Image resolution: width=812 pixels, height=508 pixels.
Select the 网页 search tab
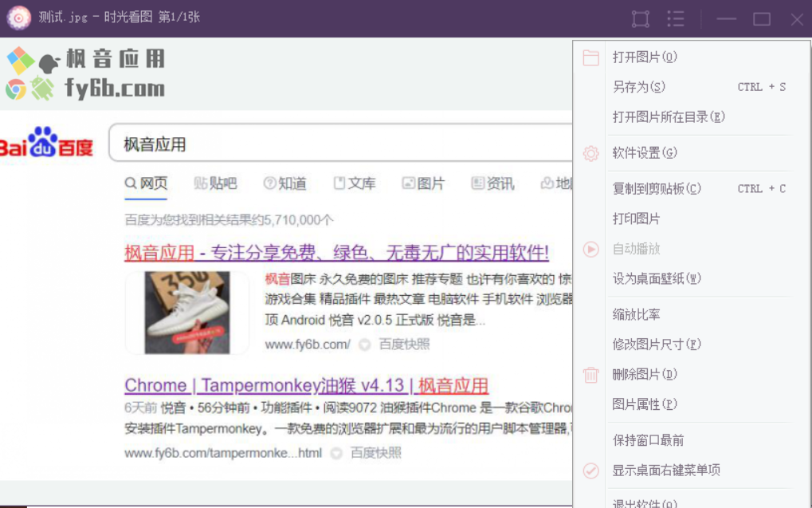(146, 183)
